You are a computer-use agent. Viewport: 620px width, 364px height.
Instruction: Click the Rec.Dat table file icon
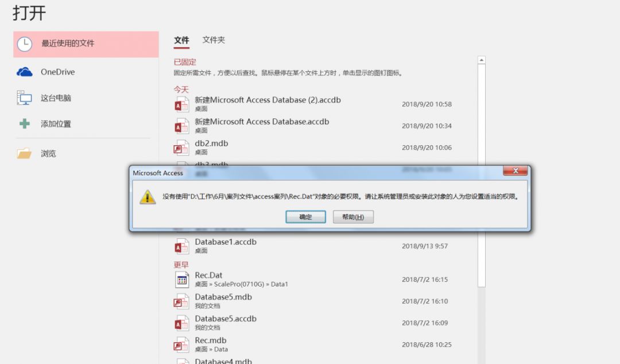click(182, 280)
